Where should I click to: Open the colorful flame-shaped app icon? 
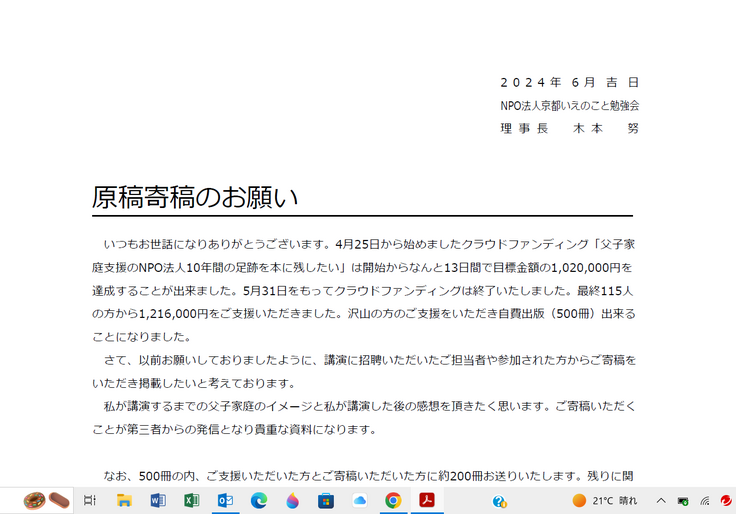[x=292, y=500]
